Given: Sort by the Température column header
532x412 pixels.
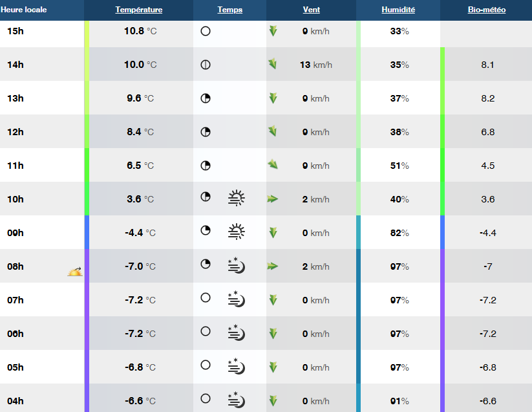Looking at the screenshot, I should point(139,10).
